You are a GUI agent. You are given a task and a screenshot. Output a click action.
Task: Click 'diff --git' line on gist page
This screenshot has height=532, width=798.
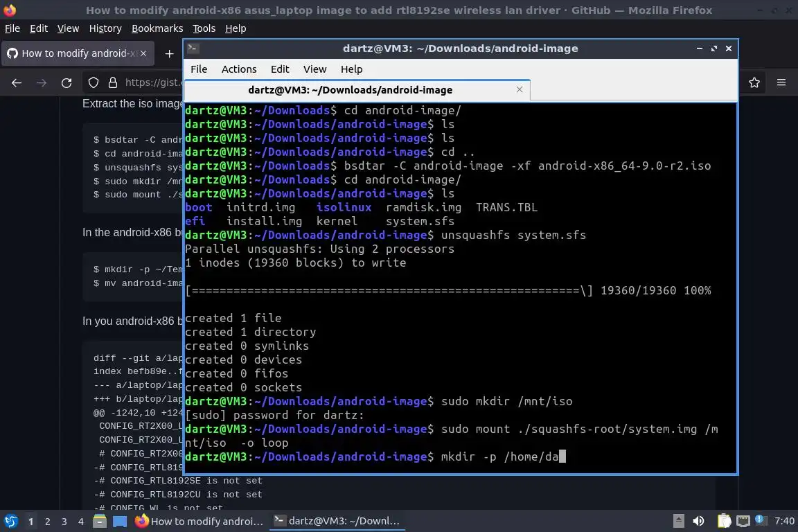pos(138,358)
